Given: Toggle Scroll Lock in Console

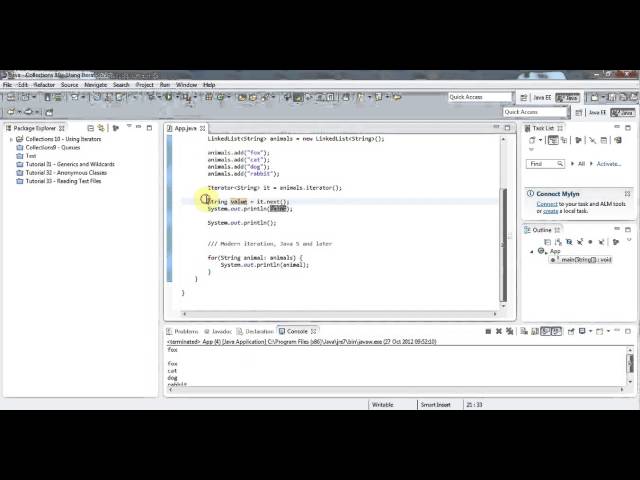Looking at the screenshot, I should (535, 331).
